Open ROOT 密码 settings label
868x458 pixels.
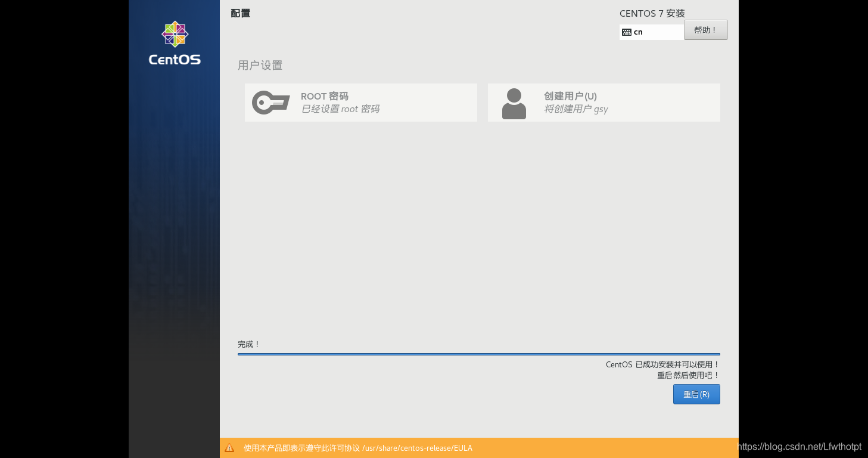click(325, 96)
